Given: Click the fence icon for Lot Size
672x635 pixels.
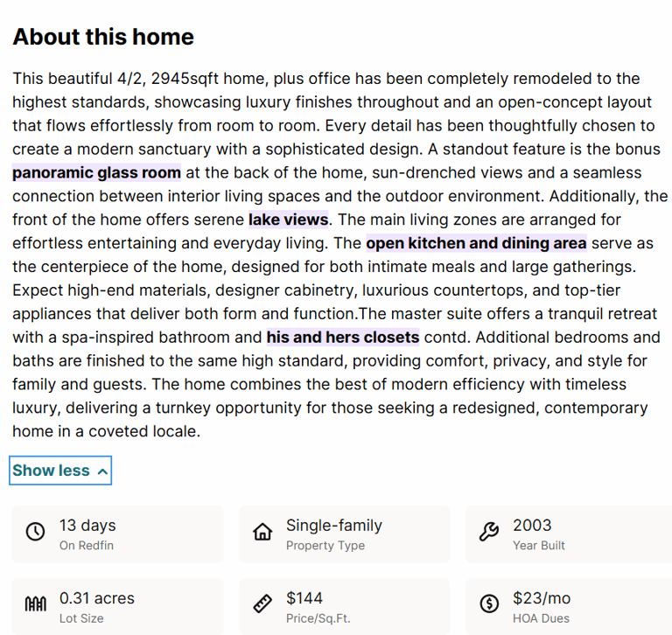Looking at the screenshot, I should pyautogui.click(x=35, y=604).
